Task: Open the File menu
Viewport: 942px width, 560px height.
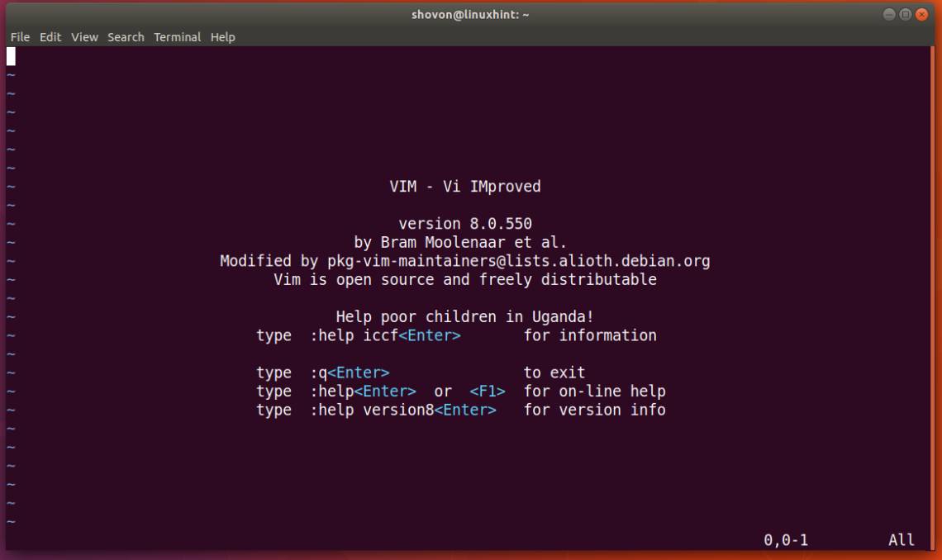Action: coord(20,37)
